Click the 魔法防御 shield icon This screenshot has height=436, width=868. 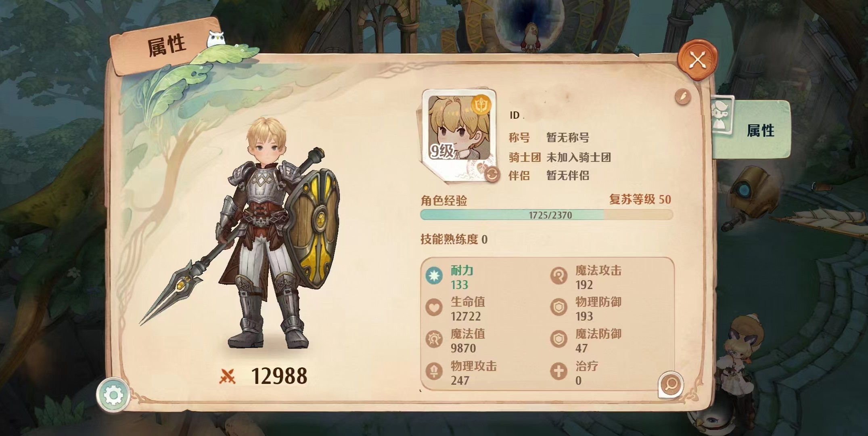pos(559,340)
